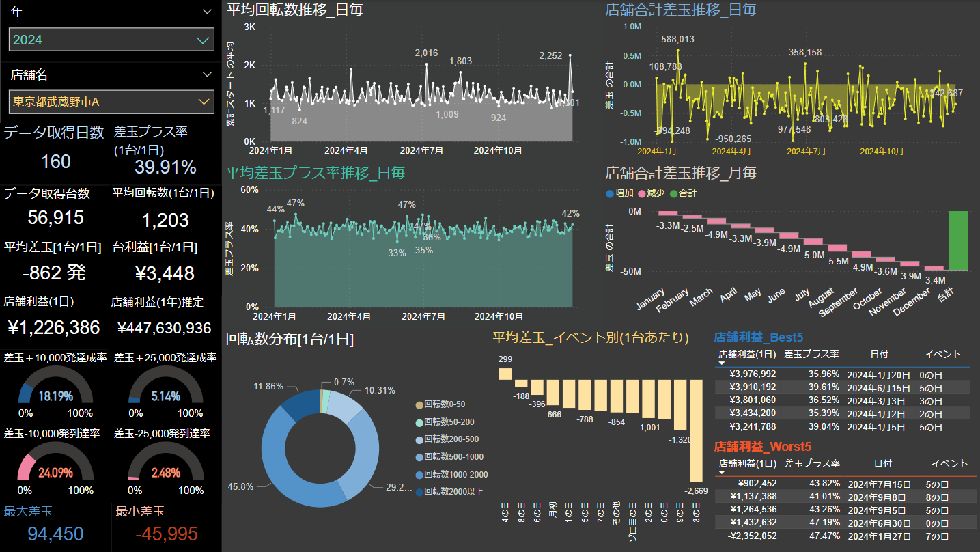Select the ¥3,976,992 row in Best5 table
Image resolution: width=980 pixels, height=552 pixels.
[753, 374]
